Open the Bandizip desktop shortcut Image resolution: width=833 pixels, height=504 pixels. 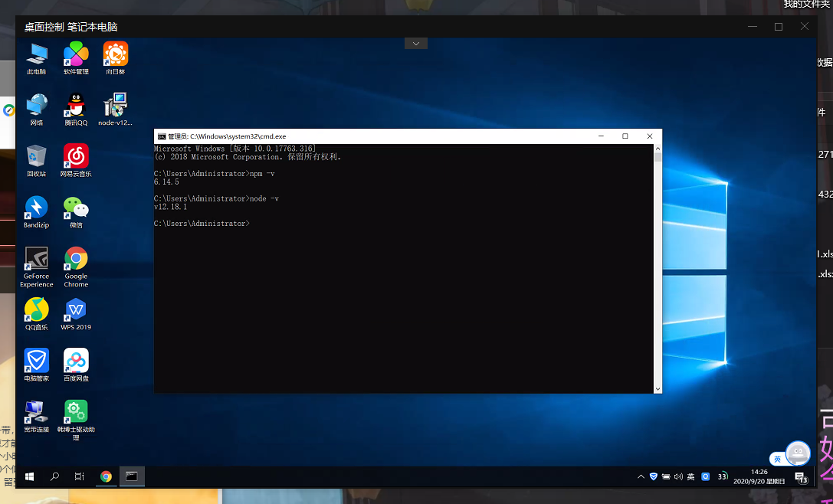click(x=36, y=208)
